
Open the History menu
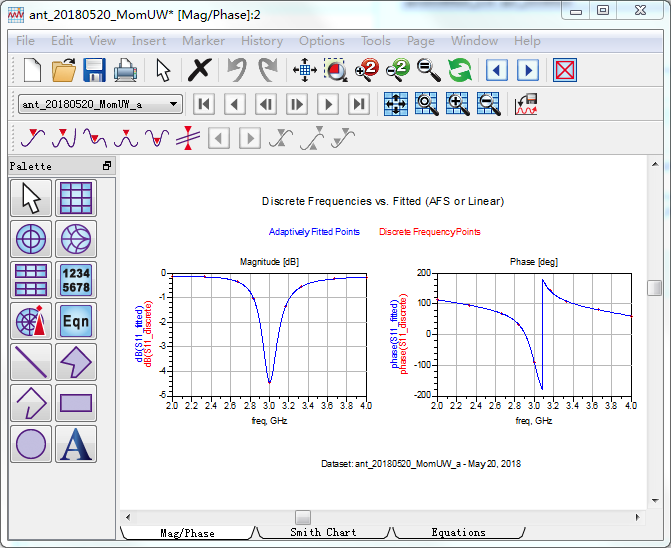[262, 41]
